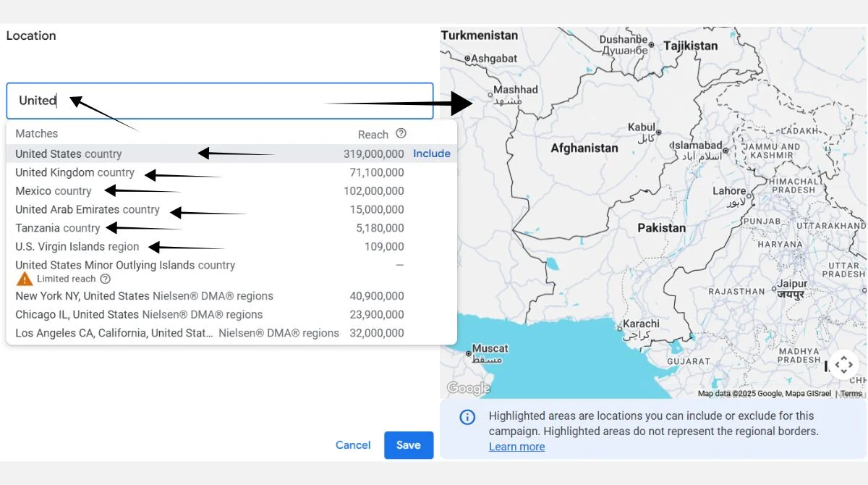Click the 102,000,000 reach value
868x485 pixels.
pos(374,191)
